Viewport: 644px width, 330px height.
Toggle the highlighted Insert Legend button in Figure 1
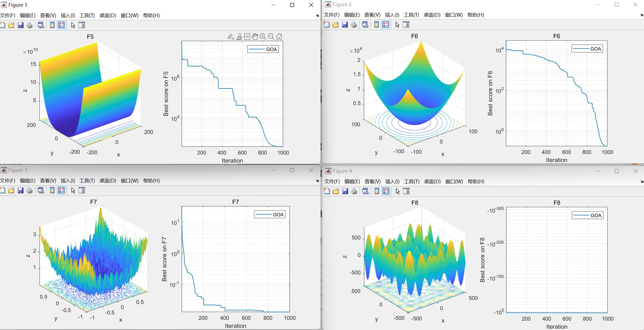click(x=61, y=25)
